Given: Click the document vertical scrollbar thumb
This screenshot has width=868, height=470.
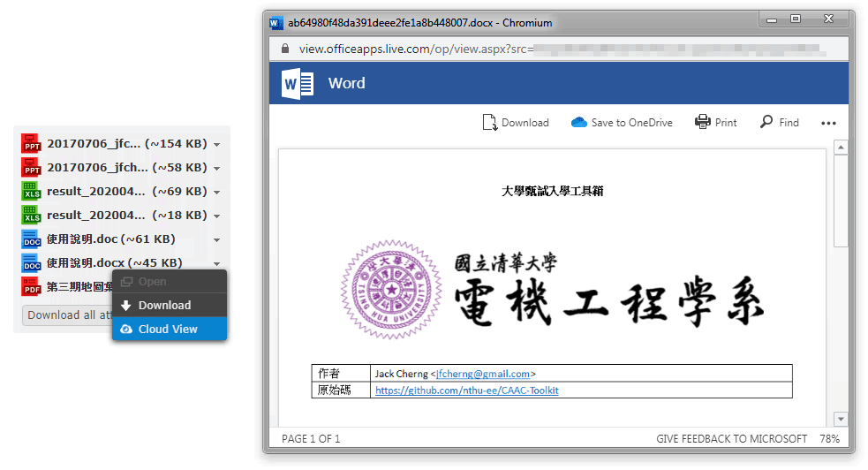Looking at the screenshot, I should [x=841, y=201].
